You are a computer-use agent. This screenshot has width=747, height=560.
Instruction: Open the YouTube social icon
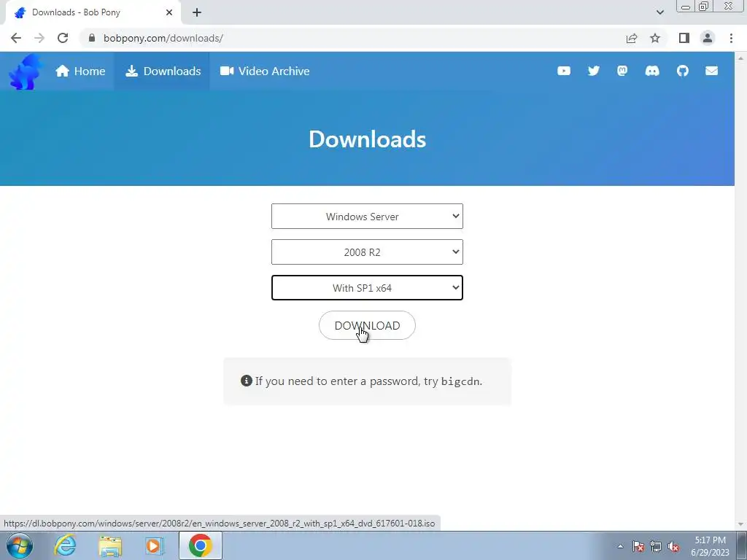564,71
